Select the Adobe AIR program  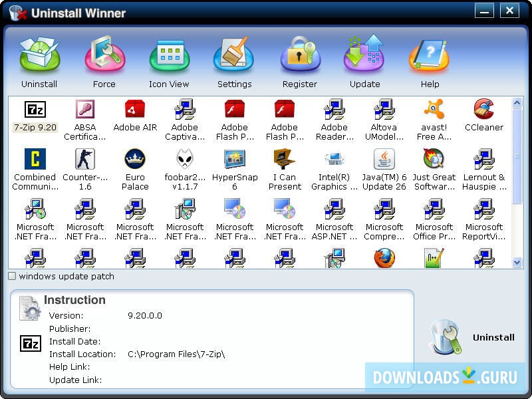pos(135,113)
